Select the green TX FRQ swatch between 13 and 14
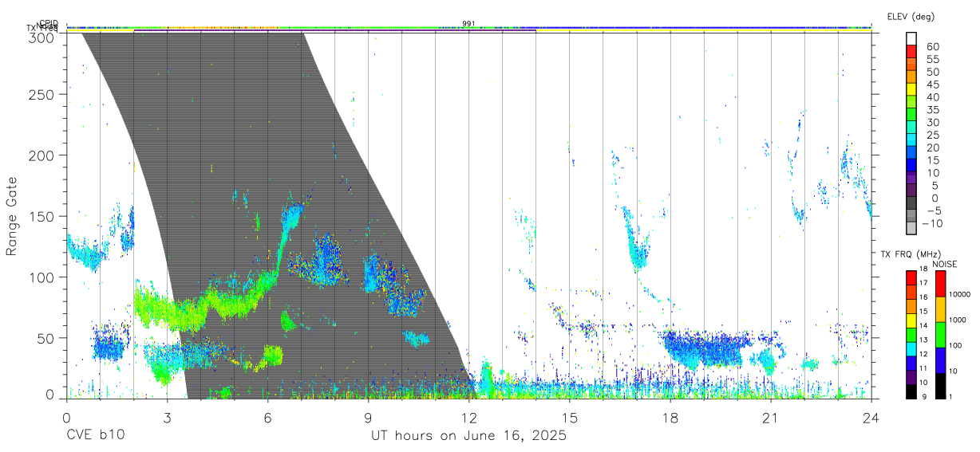The image size is (980, 452). (x=911, y=335)
